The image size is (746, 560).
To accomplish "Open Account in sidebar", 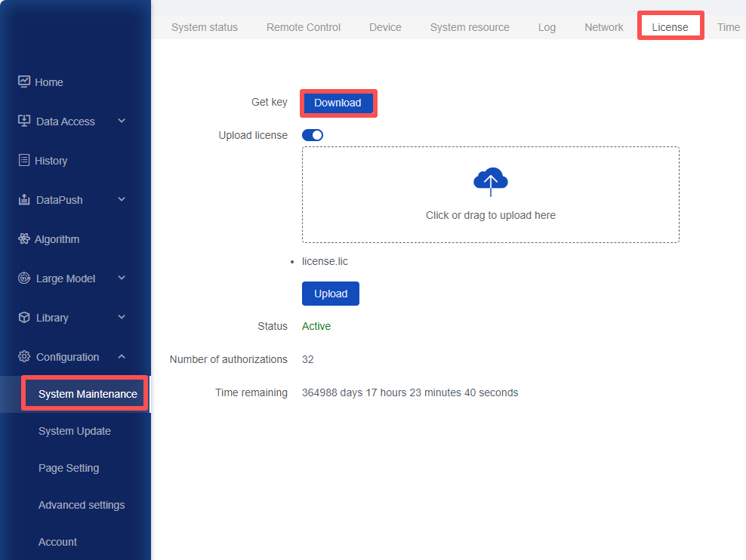I will pyautogui.click(x=57, y=542).
